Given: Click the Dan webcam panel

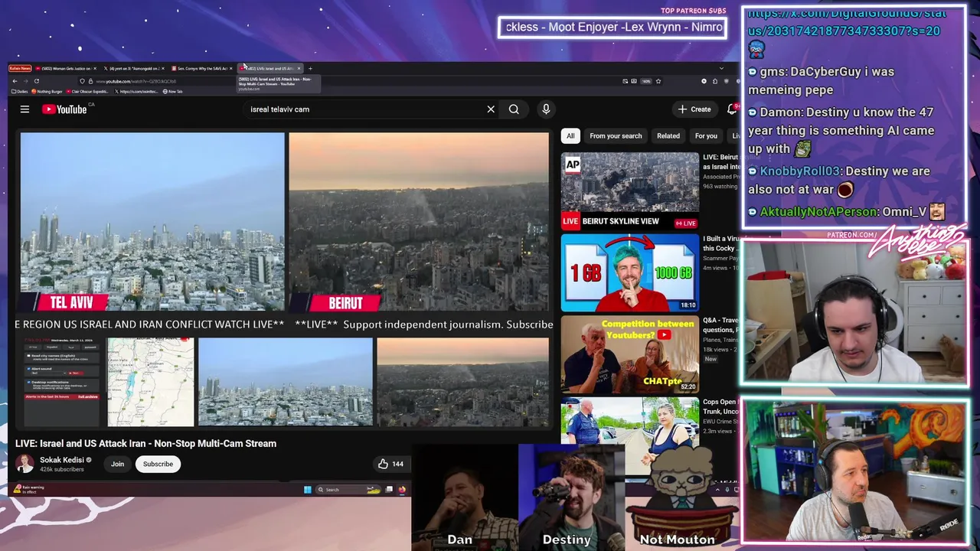Looking at the screenshot, I should (464, 497).
